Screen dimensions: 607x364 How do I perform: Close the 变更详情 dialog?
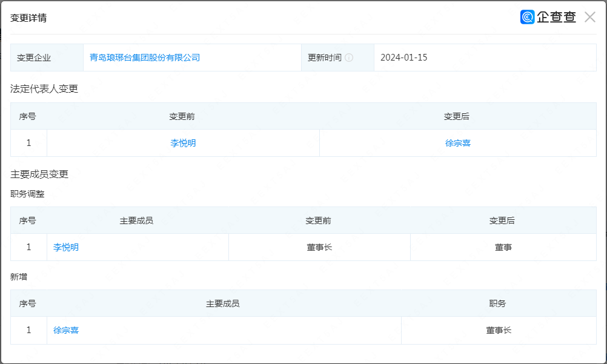point(589,17)
